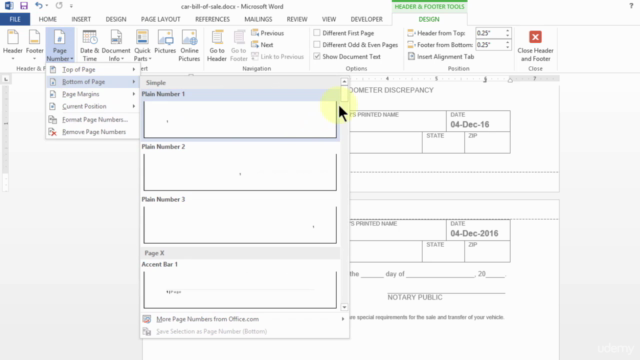Click Insert Alignment Tab
Viewport: 640px width, 360px height.
click(441, 57)
